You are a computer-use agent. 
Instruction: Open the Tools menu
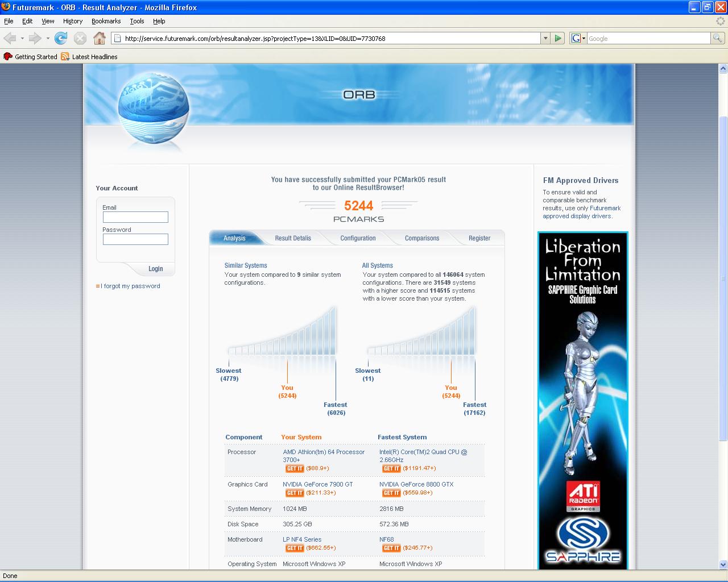(x=137, y=21)
